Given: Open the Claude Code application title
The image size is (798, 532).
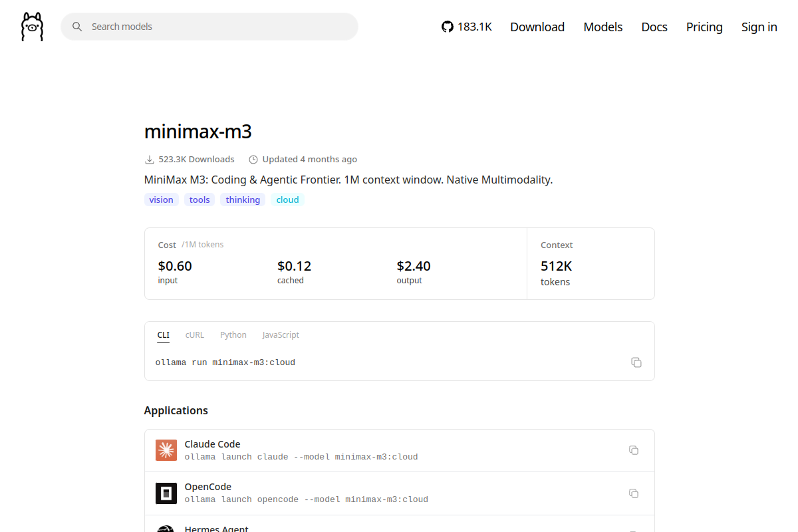Looking at the screenshot, I should click(212, 444).
